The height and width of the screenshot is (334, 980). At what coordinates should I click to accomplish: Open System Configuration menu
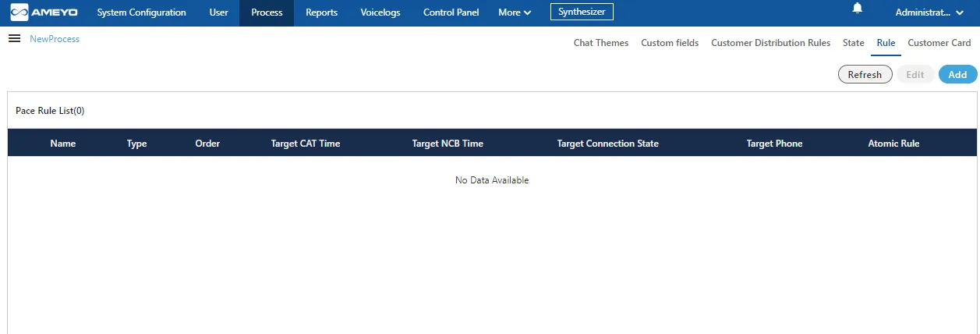tap(142, 12)
